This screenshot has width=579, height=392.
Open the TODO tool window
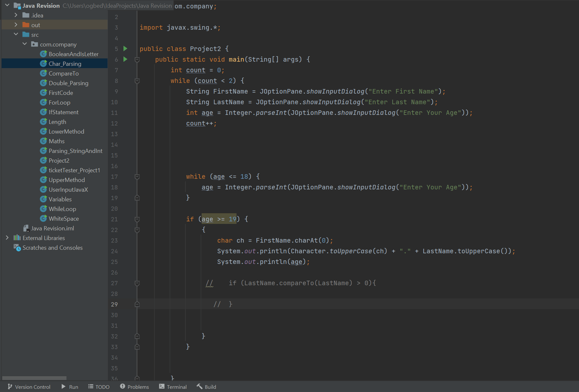(99, 387)
